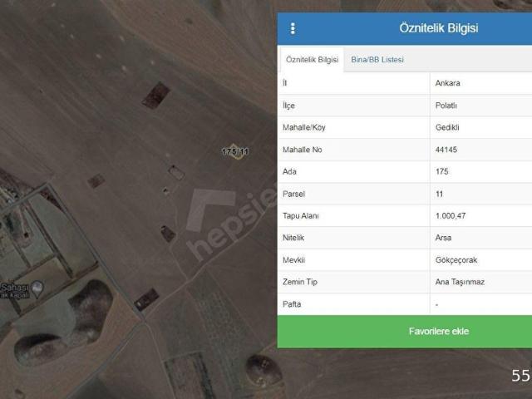Click the 'Parsel' row label

pos(293,194)
